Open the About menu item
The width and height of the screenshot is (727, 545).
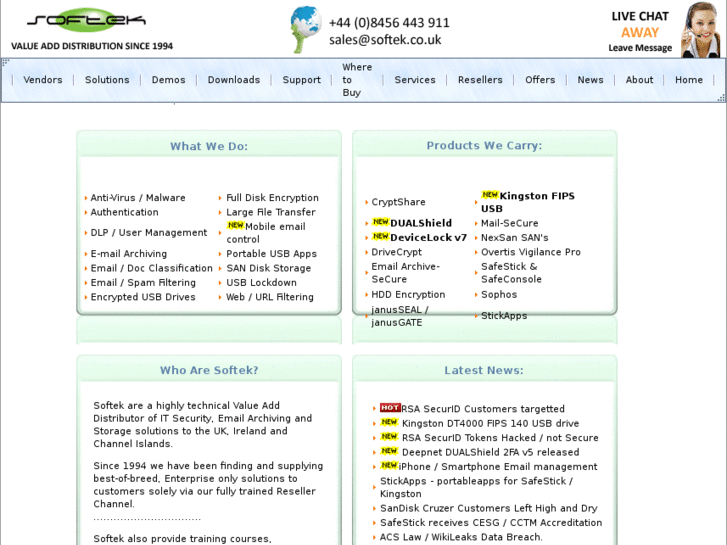[639, 80]
